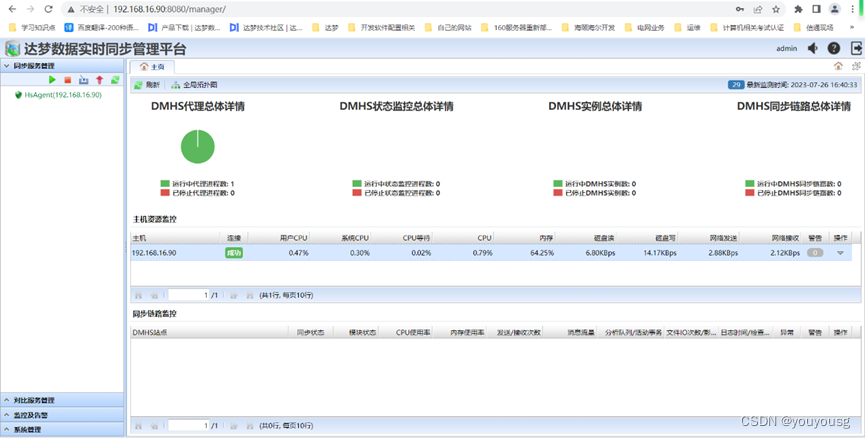Click the red 已停止代理进程数 legend swatch

(x=165, y=193)
